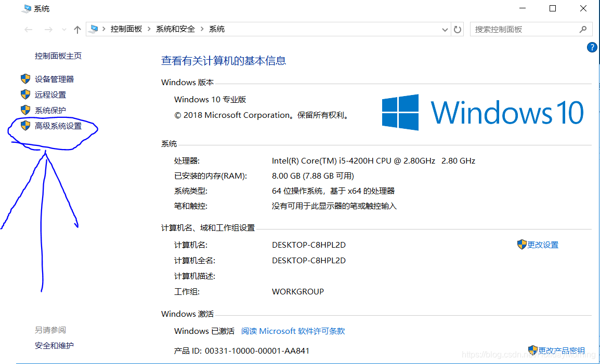This screenshot has height=364, width=600.
Task: Open the address bar history dropdown
Action: click(x=445, y=30)
